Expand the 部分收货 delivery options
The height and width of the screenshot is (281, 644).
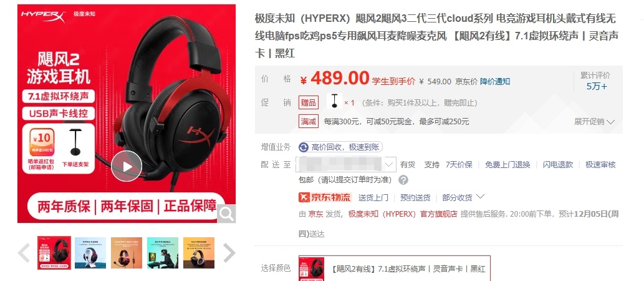pos(463,197)
